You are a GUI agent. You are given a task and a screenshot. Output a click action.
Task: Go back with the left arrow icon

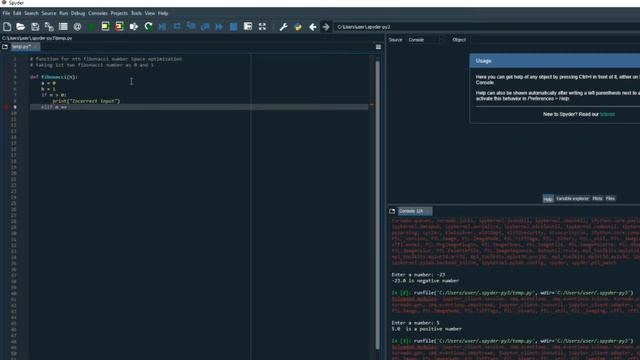(x=313, y=27)
